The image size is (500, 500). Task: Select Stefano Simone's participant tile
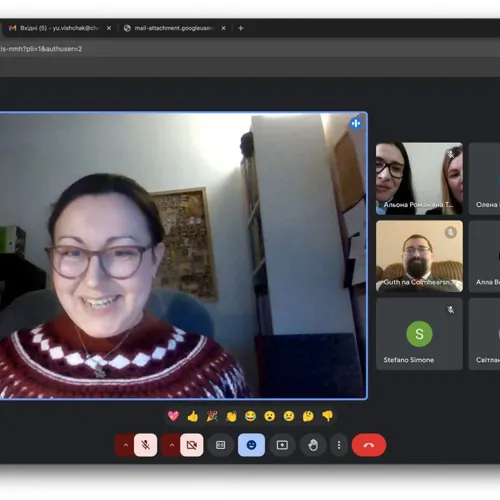419,334
